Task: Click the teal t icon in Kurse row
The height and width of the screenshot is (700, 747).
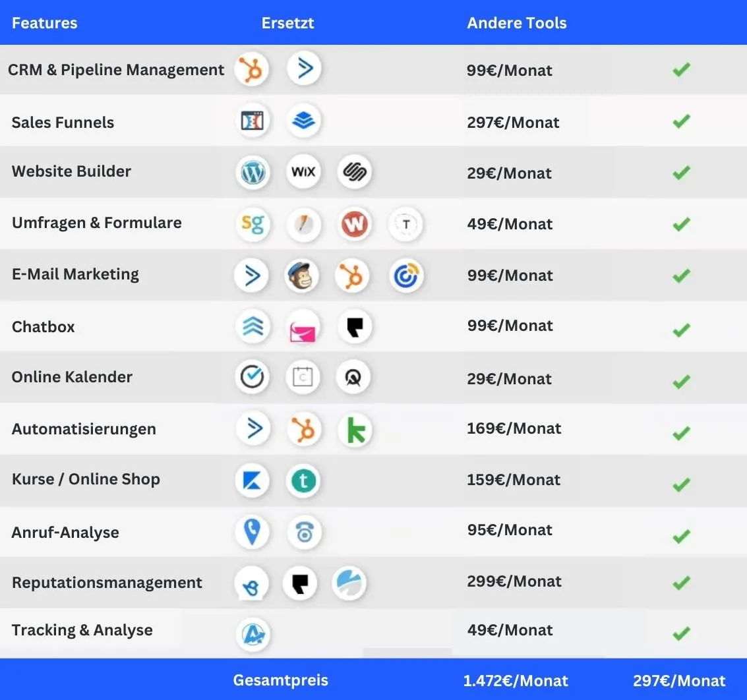Action: coord(303,481)
